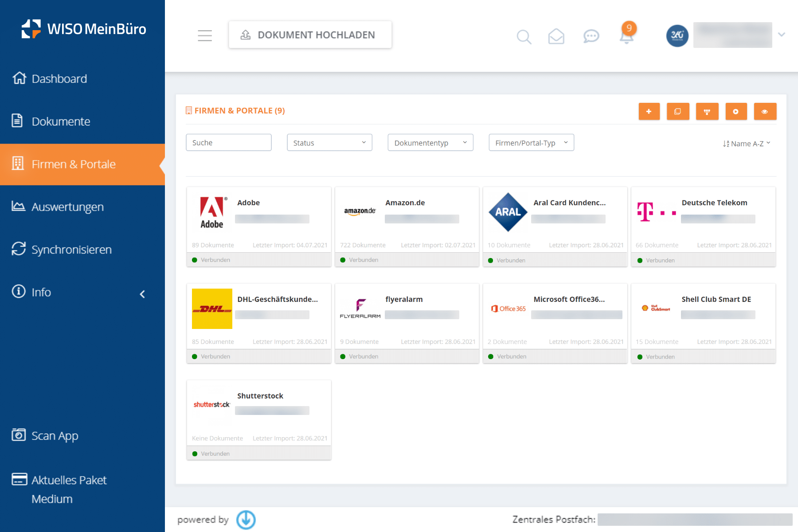Image resolution: width=798 pixels, height=532 pixels.
Task: Open the Firmen/Portal-Typ dropdown
Action: [x=531, y=143]
